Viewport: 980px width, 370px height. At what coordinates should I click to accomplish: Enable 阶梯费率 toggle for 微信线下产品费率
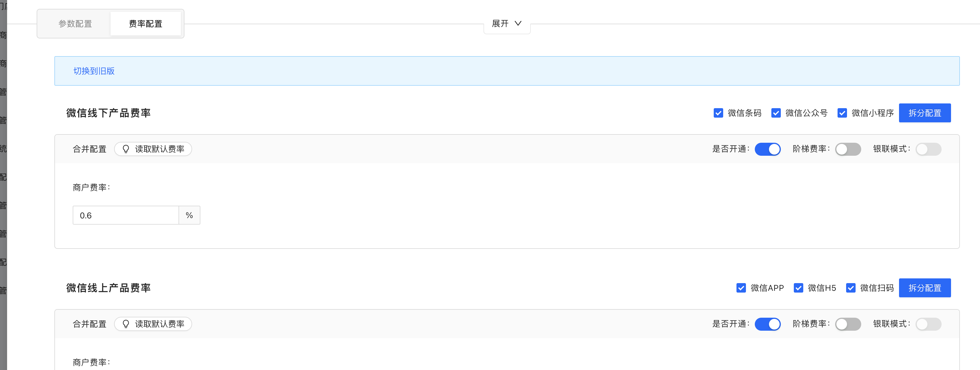coord(848,149)
